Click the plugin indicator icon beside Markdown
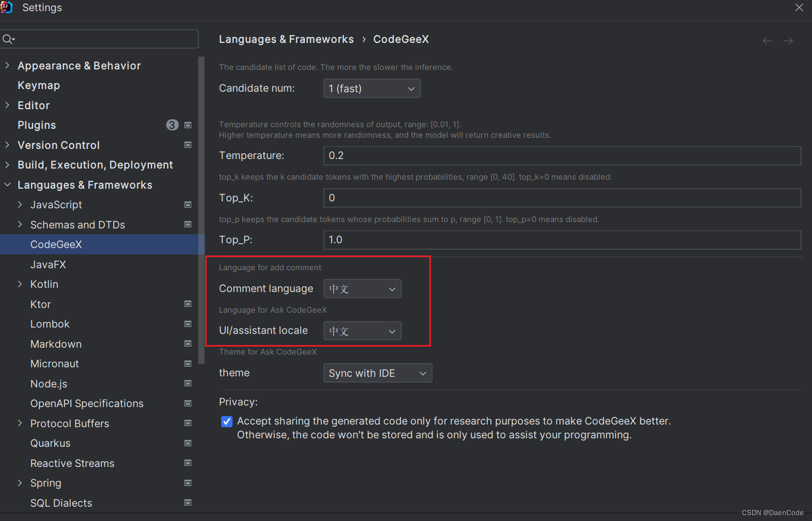Screen dimensions: 812x521 tap(188, 343)
